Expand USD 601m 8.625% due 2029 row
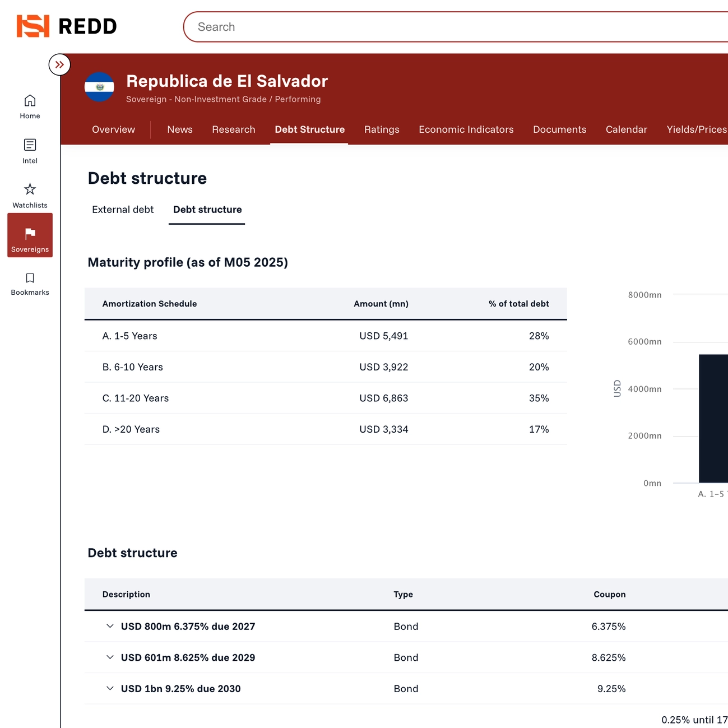 tap(110, 657)
